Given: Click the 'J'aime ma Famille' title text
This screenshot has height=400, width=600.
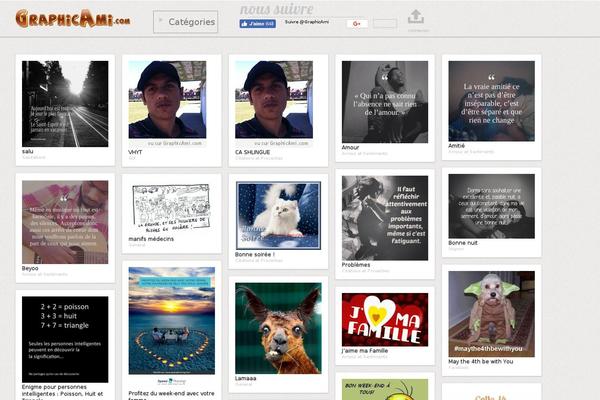Looking at the screenshot, I should point(365,351).
